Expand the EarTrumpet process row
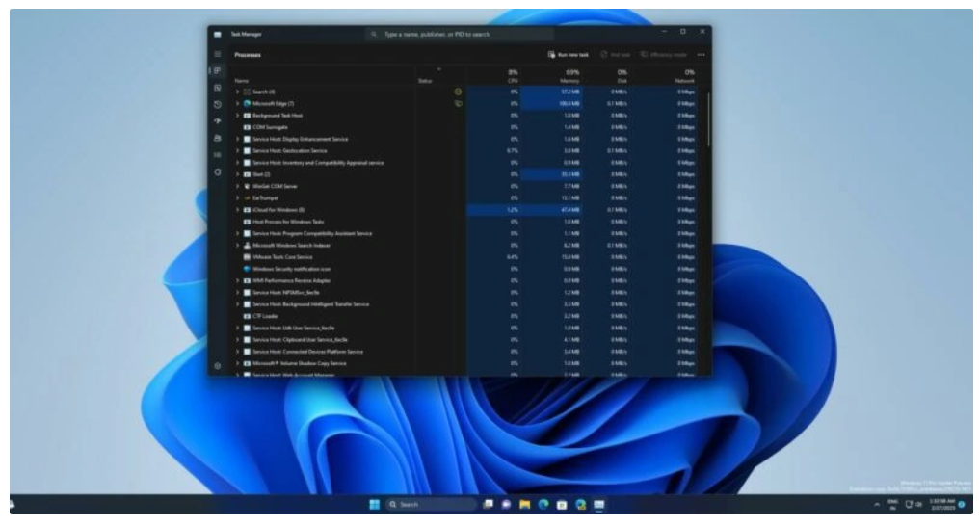 [237, 198]
